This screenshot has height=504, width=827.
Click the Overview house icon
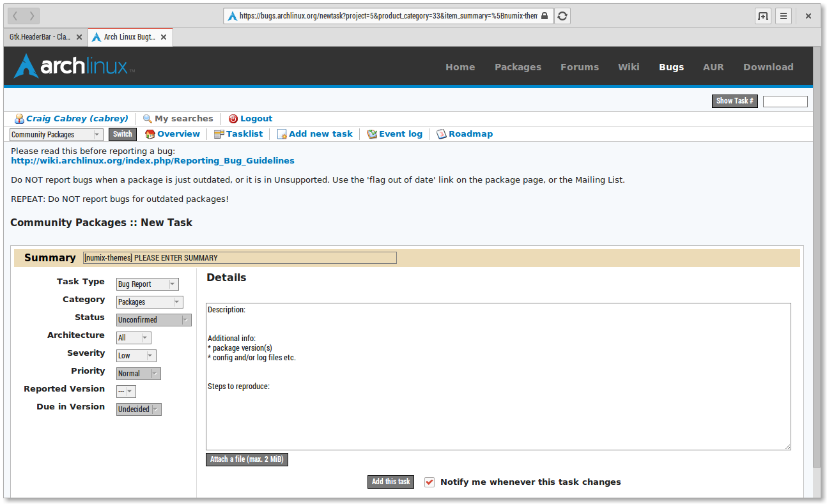(x=150, y=134)
